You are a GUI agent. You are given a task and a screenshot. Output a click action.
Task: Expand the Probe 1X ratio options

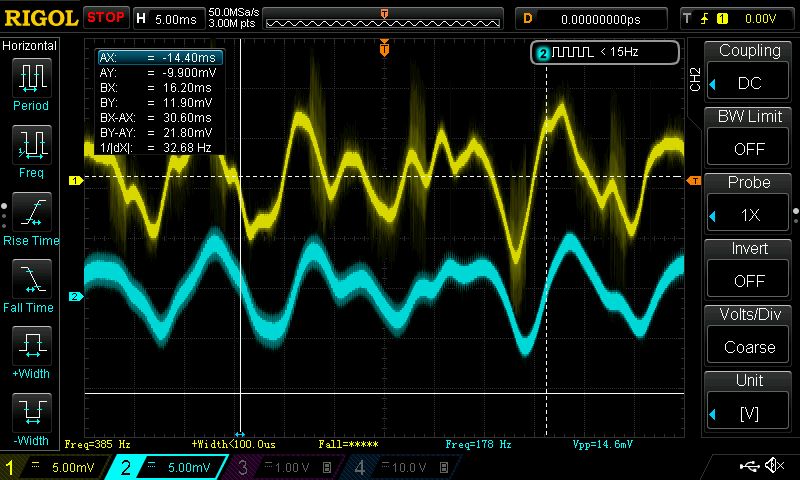point(749,201)
